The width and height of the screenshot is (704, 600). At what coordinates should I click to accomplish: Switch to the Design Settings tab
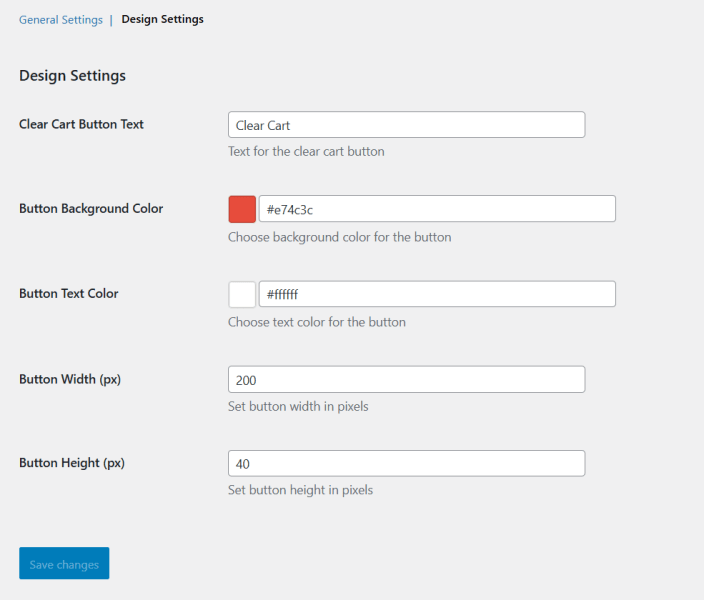tap(163, 19)
